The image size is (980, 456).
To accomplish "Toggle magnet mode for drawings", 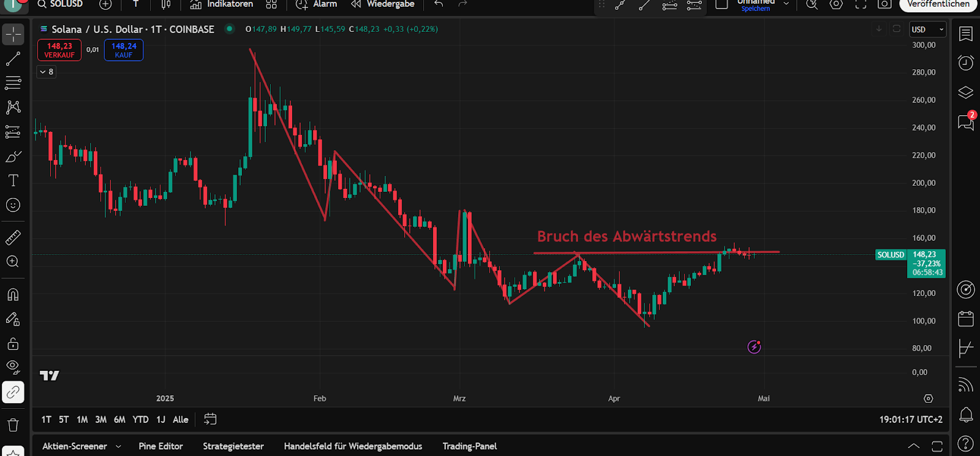I will (13, 295).
